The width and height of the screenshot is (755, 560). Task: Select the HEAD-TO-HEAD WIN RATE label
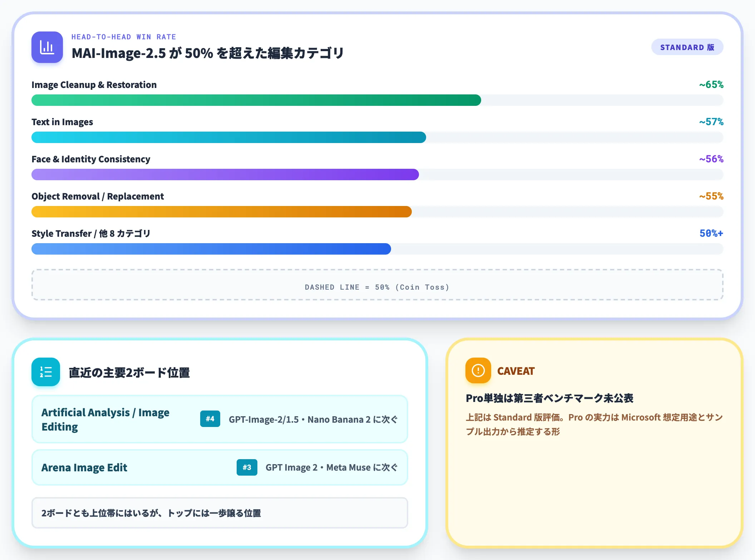[124, 37]
